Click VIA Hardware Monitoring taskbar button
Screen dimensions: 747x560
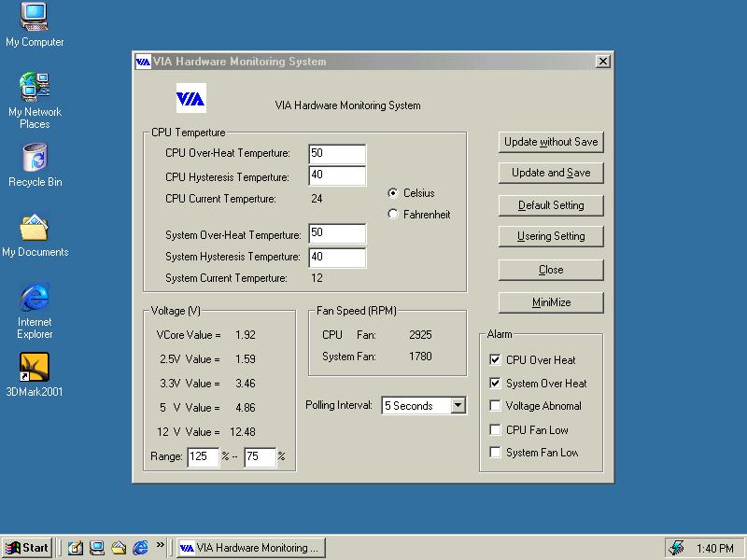click(x=251, y=548)
